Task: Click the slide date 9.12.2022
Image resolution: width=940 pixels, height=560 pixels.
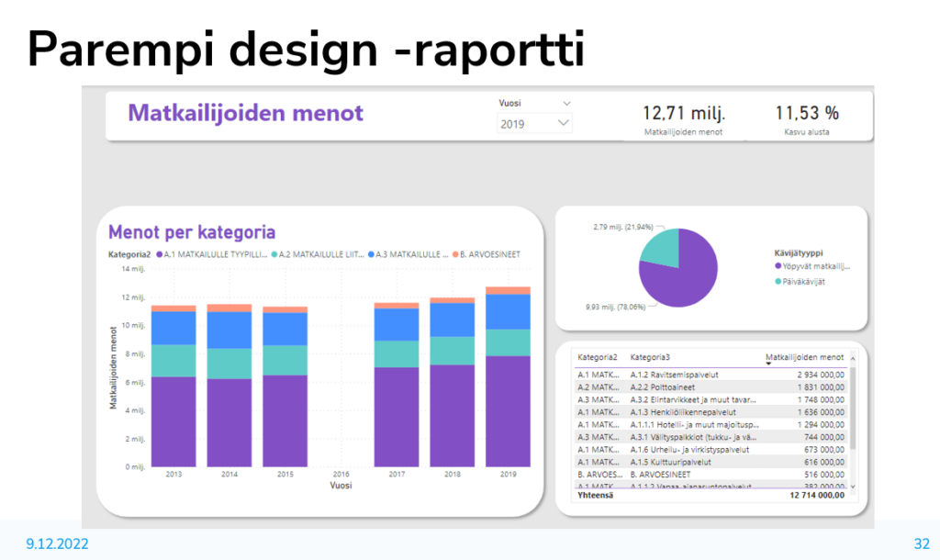Action: click(57, 543)
